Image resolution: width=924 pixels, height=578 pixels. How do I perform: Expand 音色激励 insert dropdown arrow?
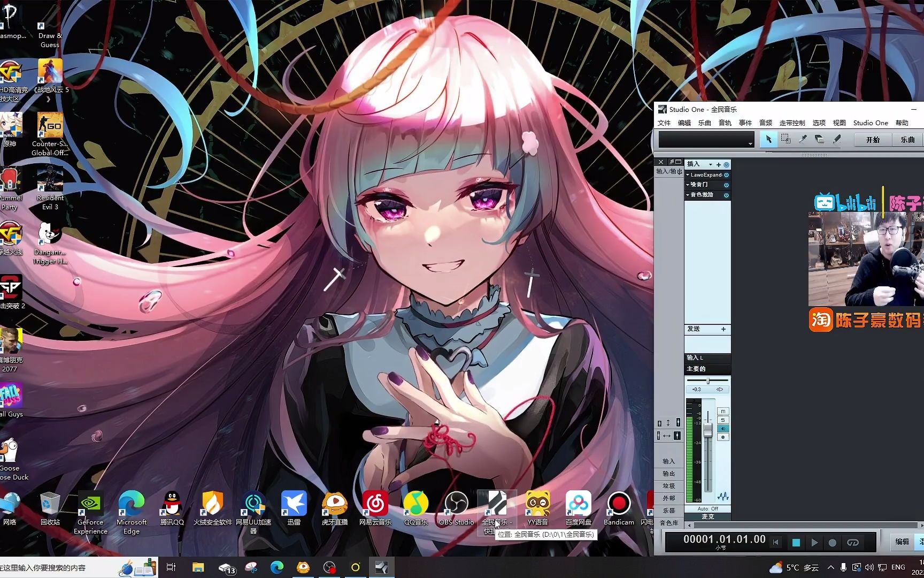(688, 195)
